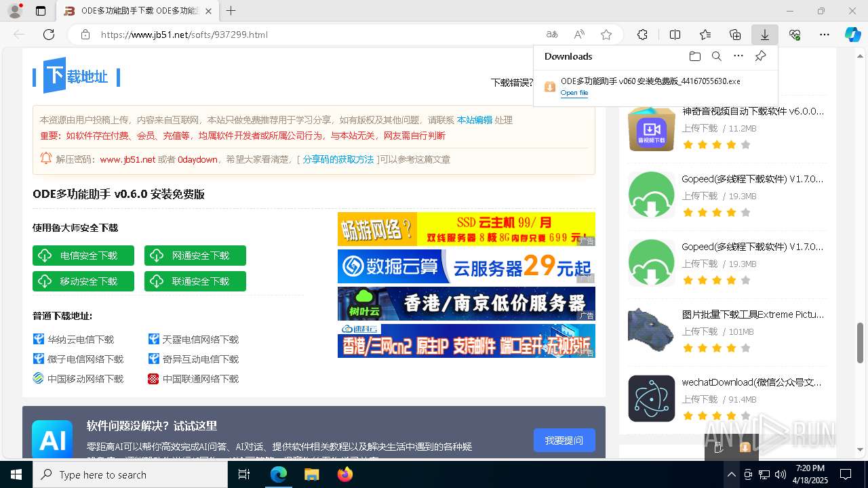Open More options in Downloads panel
This screenshot has height=488, width=868.
738,56
